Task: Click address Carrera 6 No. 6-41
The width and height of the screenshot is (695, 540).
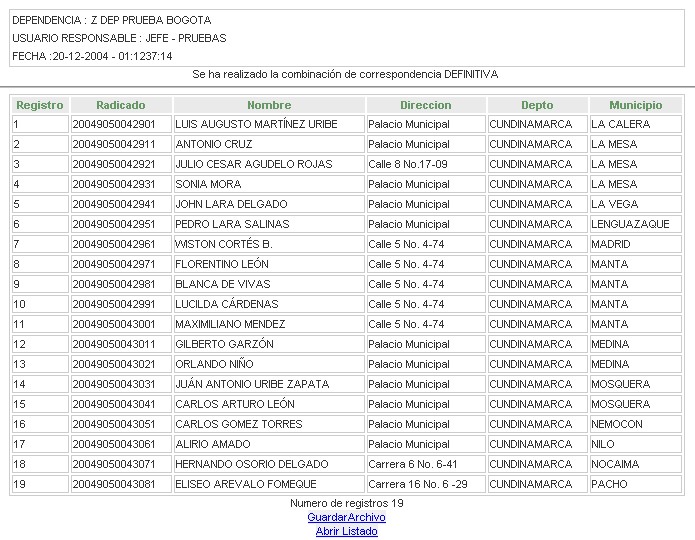Action: click(412, 464)
